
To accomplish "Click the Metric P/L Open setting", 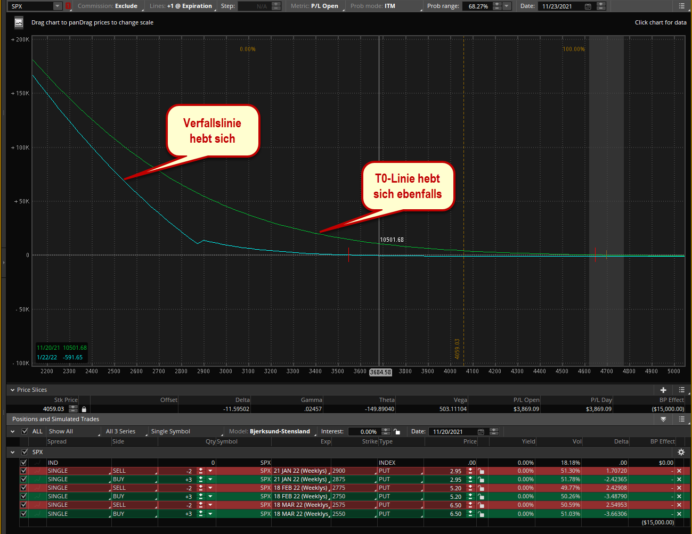I will (x=316, y=7).
